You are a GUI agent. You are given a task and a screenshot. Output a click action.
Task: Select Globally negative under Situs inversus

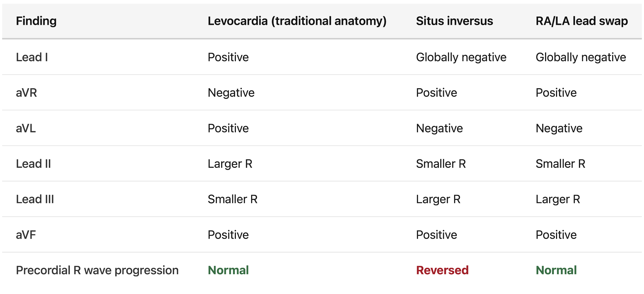coord(461,57)
